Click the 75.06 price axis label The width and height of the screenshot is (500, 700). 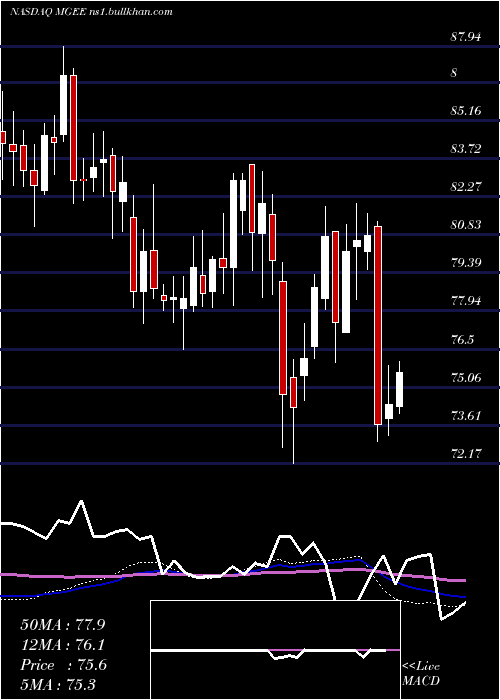pos(466,378)
